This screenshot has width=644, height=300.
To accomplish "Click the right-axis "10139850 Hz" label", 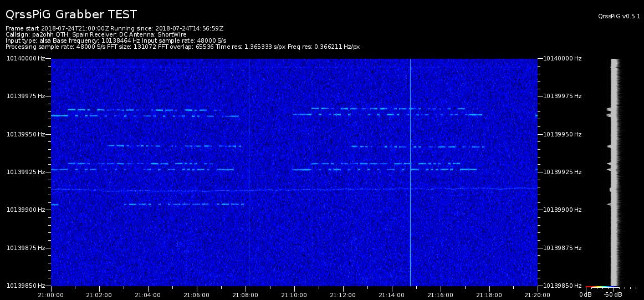I will [x=563, y=285].
